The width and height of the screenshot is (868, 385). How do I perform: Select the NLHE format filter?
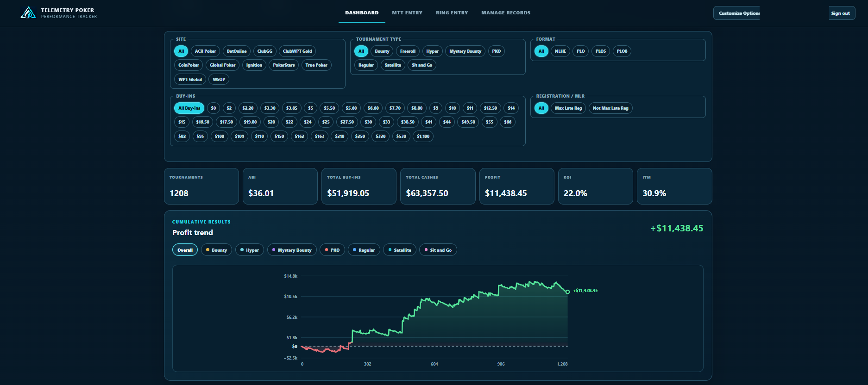coord(560,51)
